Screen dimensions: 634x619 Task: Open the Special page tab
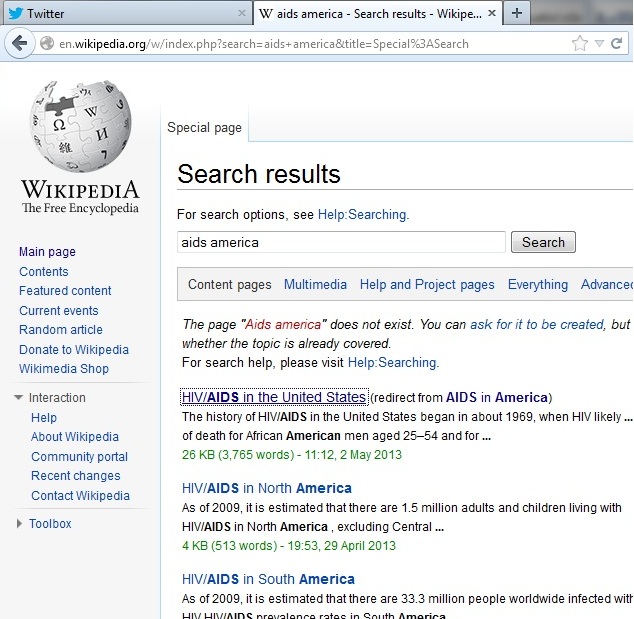204,127
